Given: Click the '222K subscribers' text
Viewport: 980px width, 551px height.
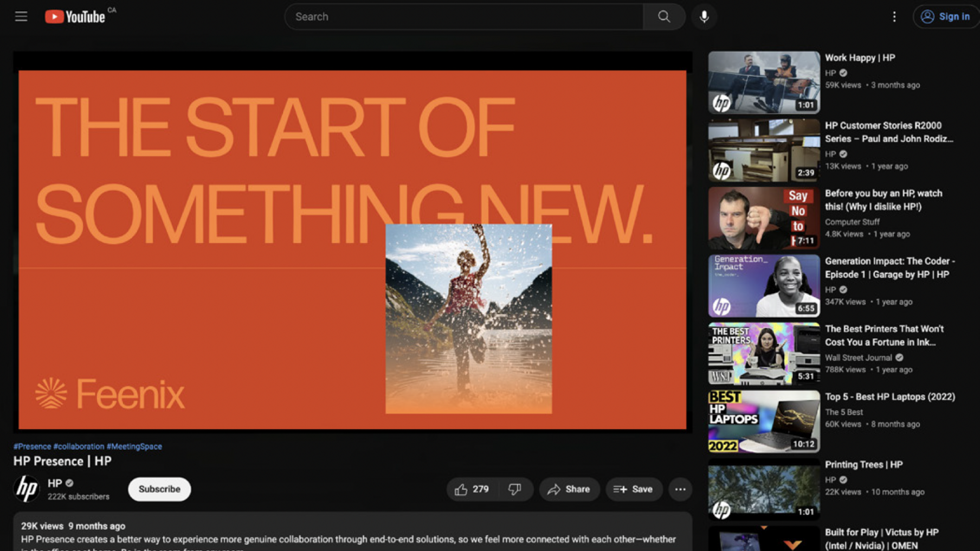Looking at the screenshot, I should tap(78, 496).
